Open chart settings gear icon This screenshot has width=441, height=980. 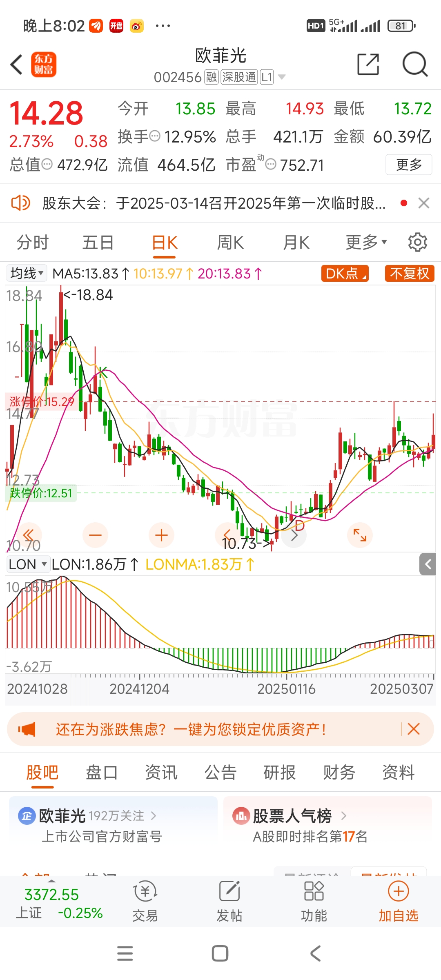coord(417,243)
